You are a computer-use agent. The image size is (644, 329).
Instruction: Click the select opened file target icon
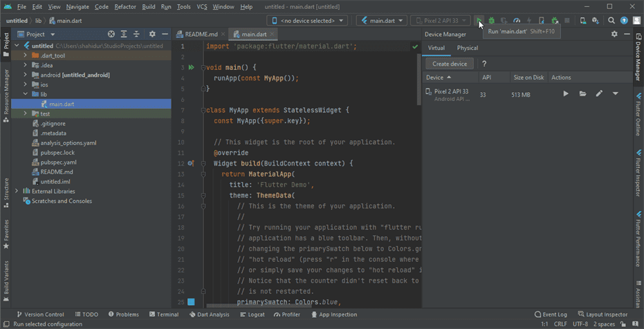click(111, 34)
